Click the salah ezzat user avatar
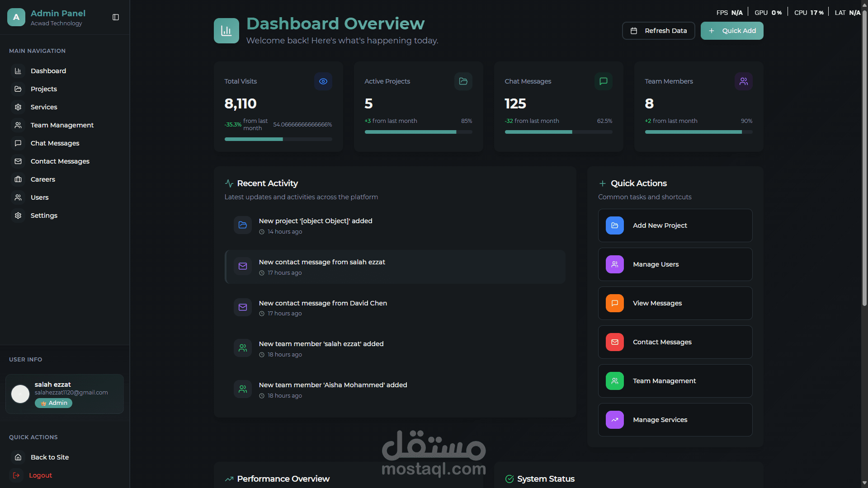 [x=20, y=394]
